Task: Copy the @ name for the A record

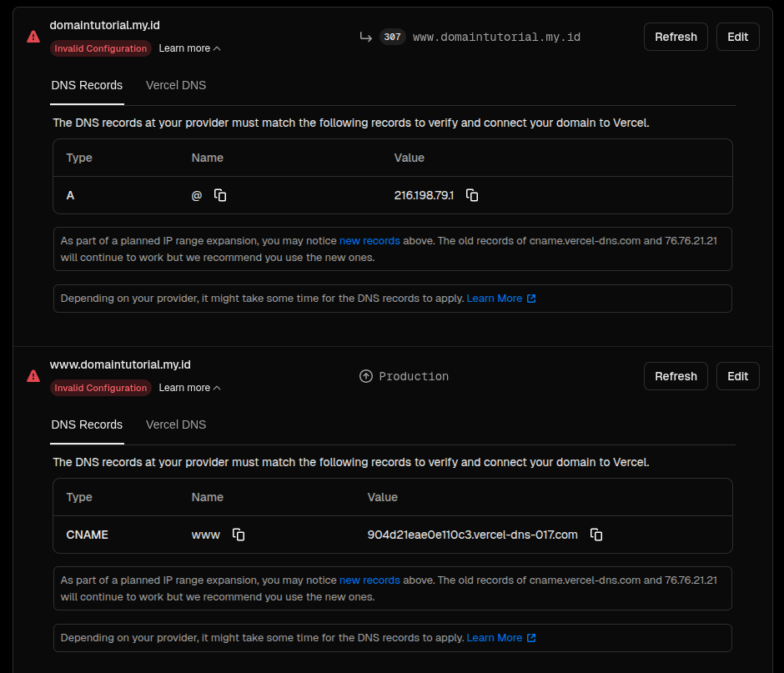Action: [220, 195]
